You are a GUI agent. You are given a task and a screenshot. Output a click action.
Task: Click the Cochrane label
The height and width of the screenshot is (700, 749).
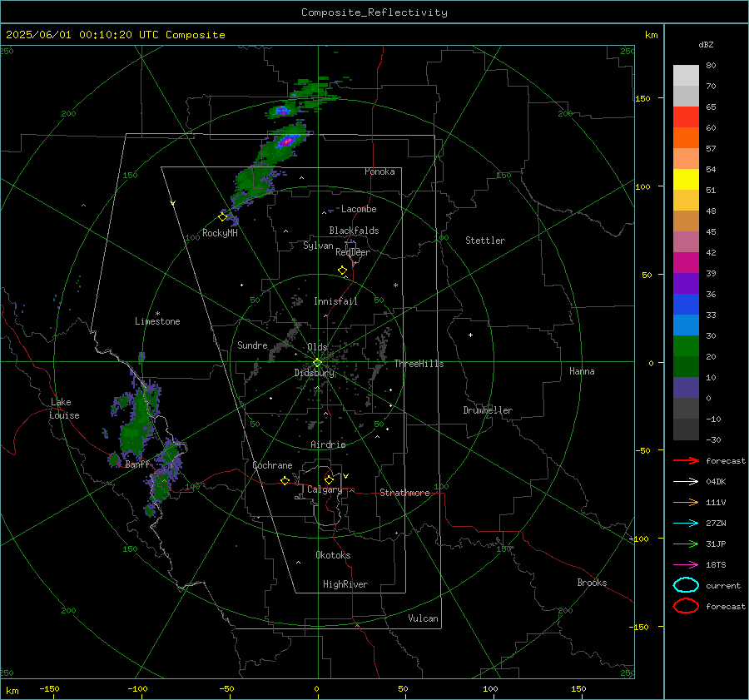272,465
